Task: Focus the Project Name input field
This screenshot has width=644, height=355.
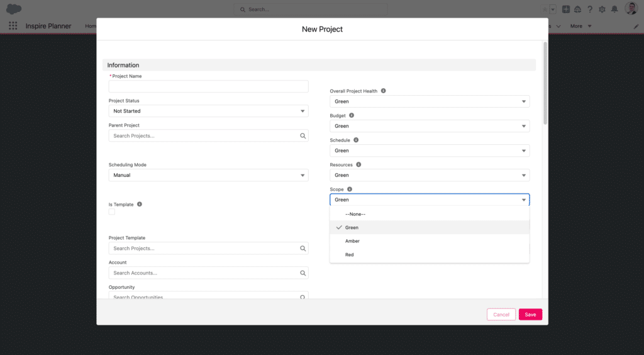Action: 208,87
